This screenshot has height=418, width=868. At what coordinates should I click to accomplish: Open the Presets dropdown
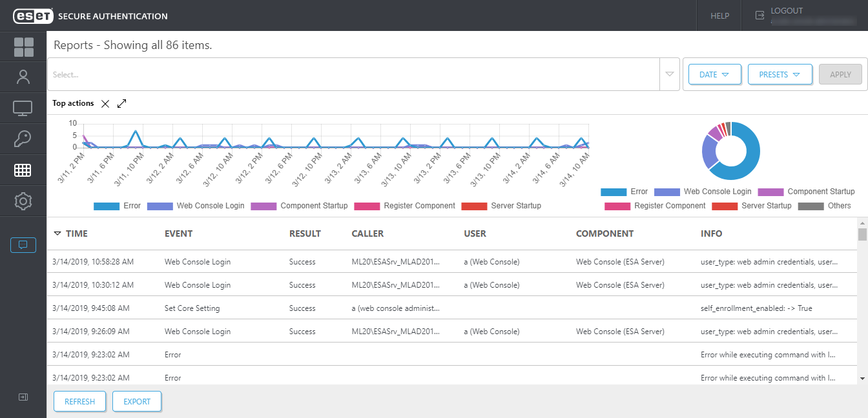pos(780,74)
